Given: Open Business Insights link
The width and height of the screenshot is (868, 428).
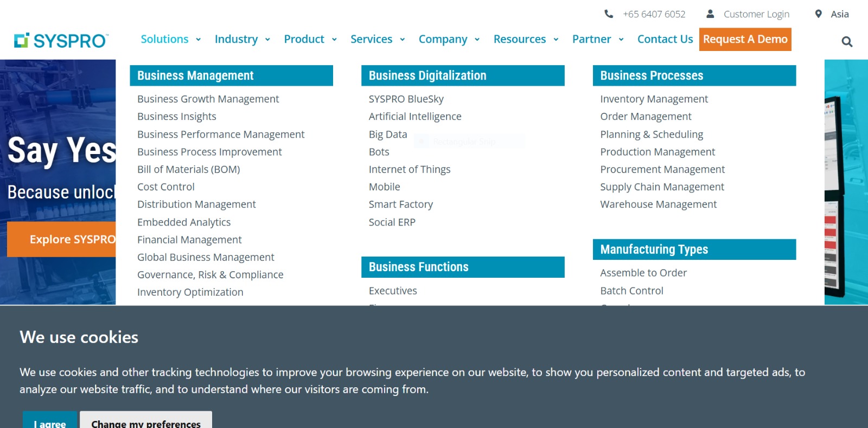Looking at the screenshot, I should point(177,116).
